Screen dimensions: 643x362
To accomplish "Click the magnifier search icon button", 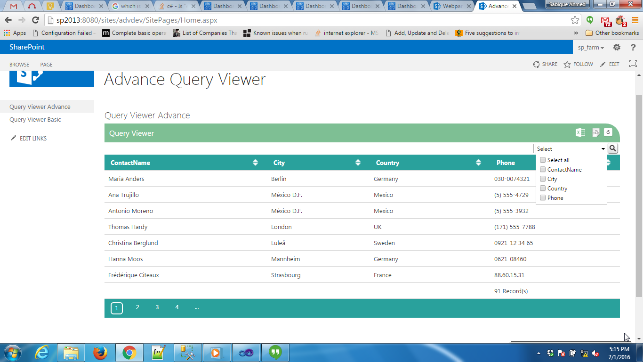I will pyautogui.click(x=613, y=148).
